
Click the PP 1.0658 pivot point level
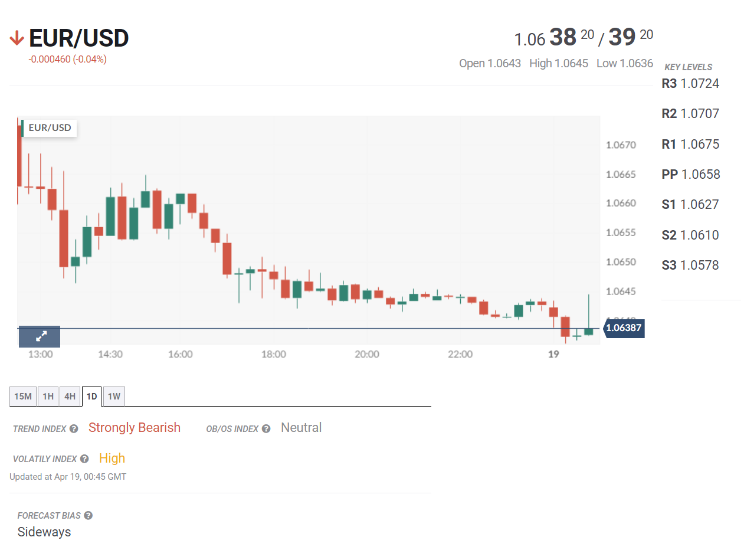click(691, 175)
